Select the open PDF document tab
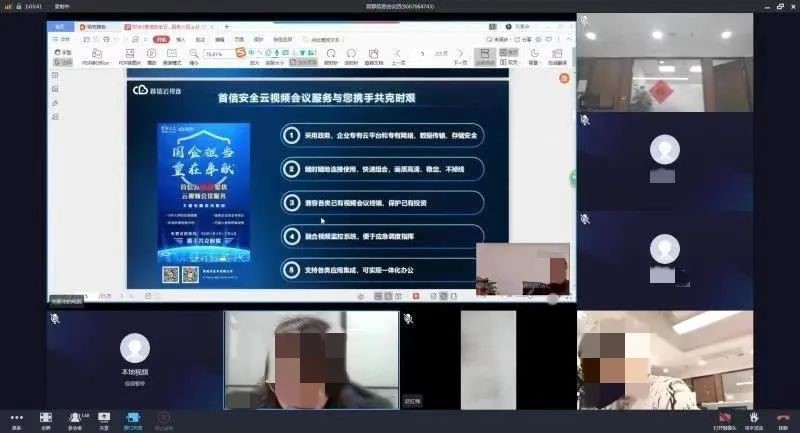The width and height of the screenshot is (800, 433). 168,27
